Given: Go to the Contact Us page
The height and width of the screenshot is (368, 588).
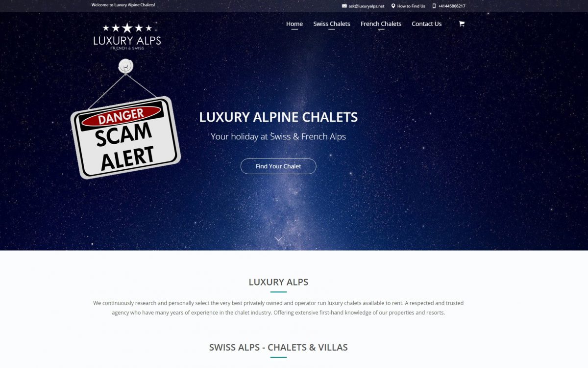Looking at the screenshot, I should point(426,24).
